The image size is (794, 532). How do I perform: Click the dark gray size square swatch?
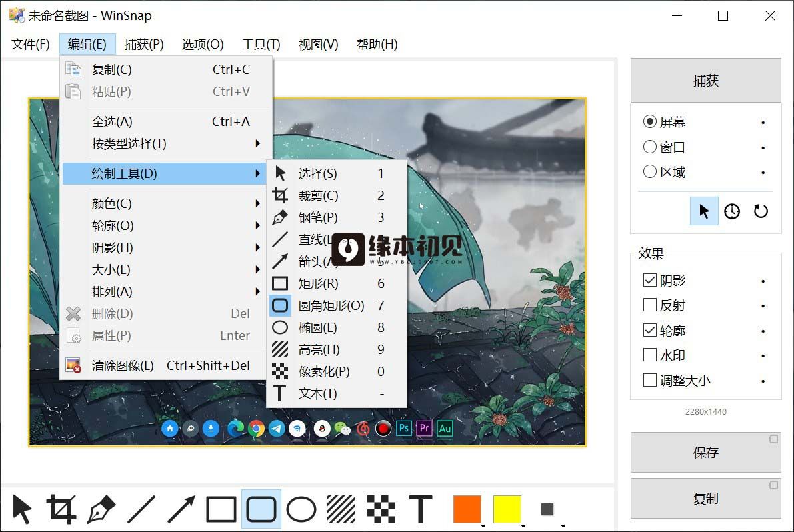click(x=547, y=509)
